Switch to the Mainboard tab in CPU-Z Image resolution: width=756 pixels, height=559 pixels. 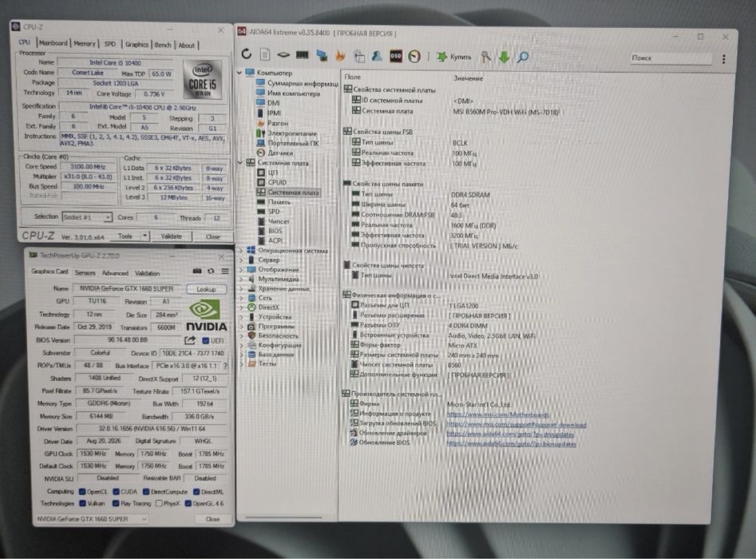[x=53, y=43]
